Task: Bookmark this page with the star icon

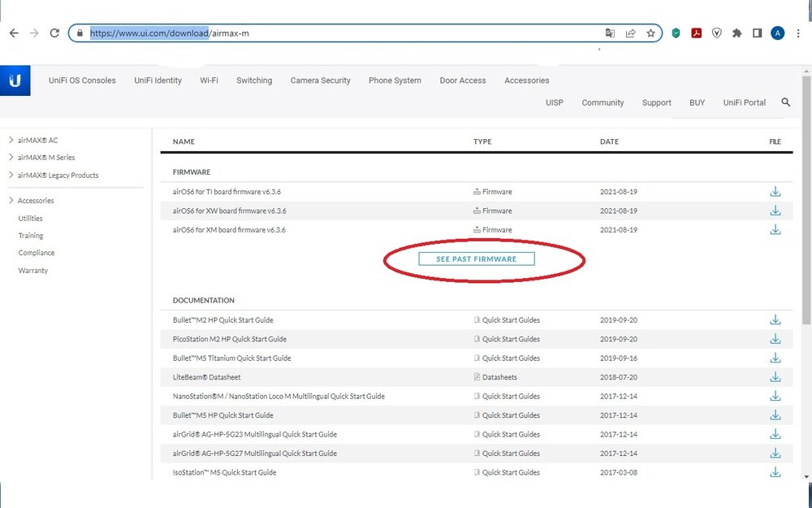Action: (650, 33)
